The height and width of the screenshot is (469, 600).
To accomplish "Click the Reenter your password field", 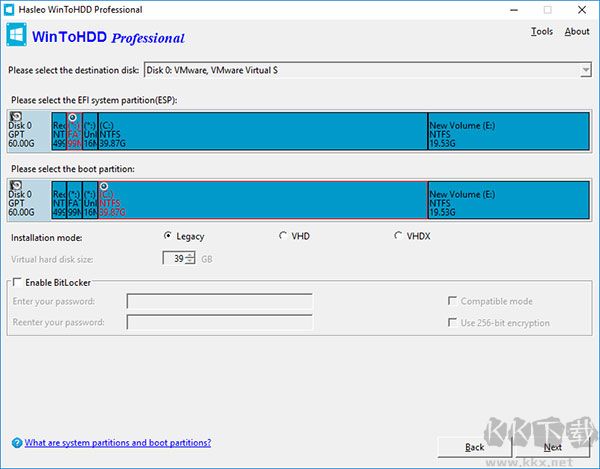I will [x=220, y=322].
